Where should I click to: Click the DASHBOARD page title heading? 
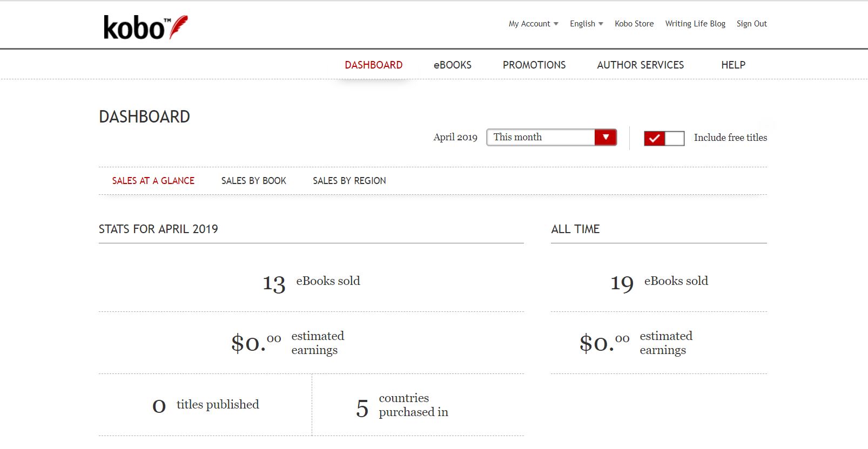tap(144, 117)
